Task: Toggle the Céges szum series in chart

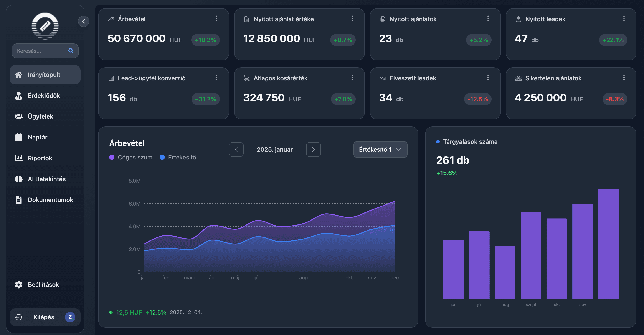Action: click(131, 157)
